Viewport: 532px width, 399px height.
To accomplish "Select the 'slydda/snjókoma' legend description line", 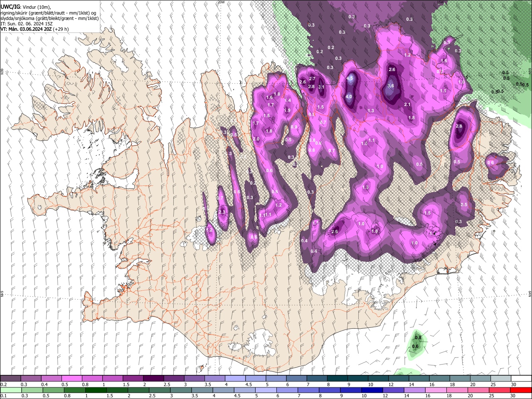I will point(49,18).
